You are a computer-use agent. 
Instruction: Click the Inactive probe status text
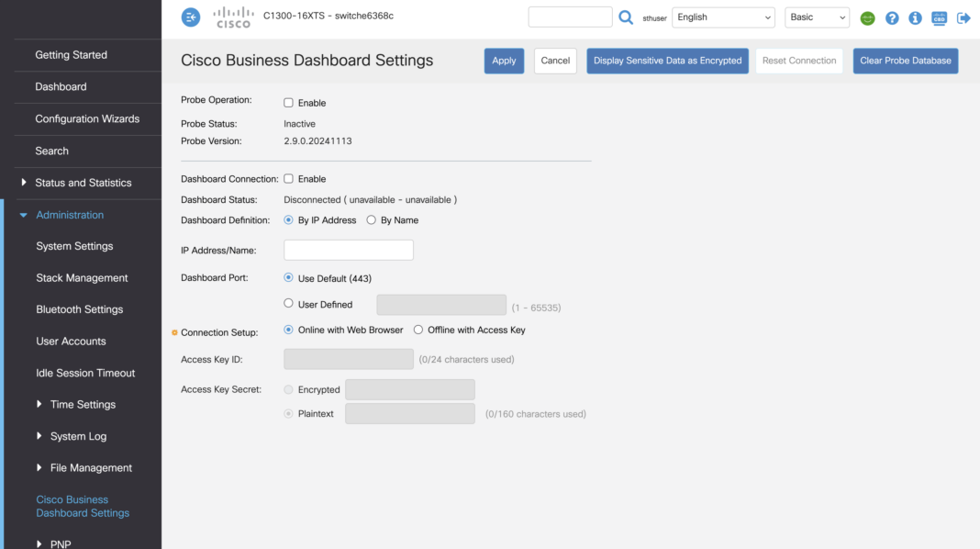[299, 124]
